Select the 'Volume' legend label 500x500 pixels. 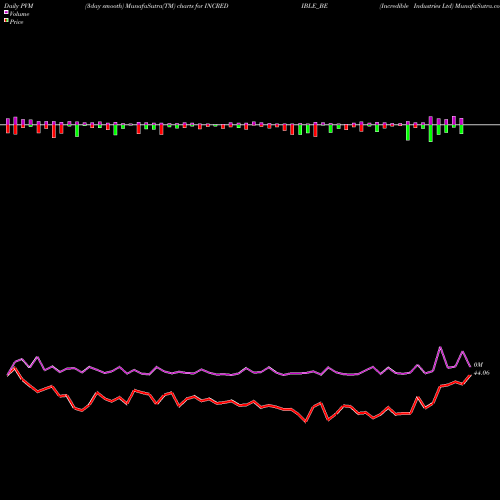[x=19, y=14]
